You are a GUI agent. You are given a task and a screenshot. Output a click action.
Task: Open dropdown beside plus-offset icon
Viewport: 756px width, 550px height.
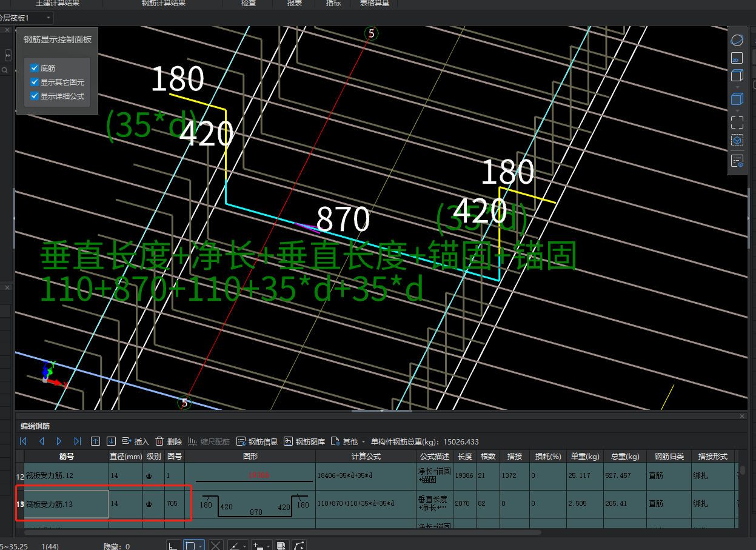[x=268, y=545]
